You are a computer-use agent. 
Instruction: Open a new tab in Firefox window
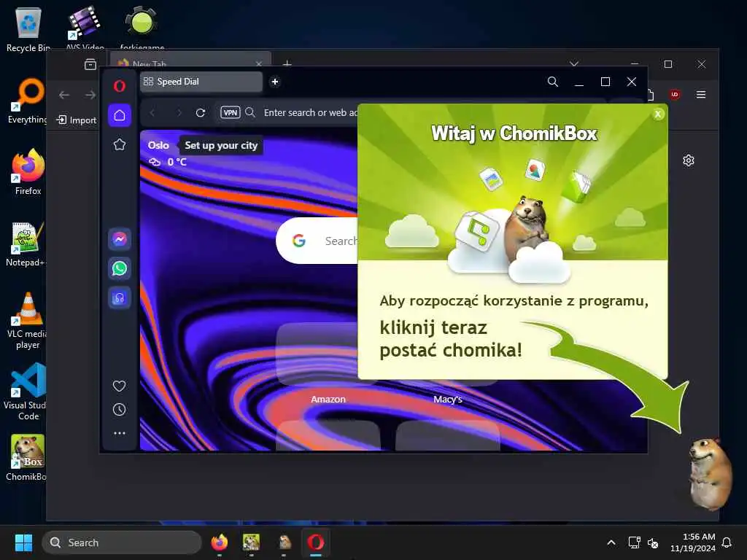(287, 63)
